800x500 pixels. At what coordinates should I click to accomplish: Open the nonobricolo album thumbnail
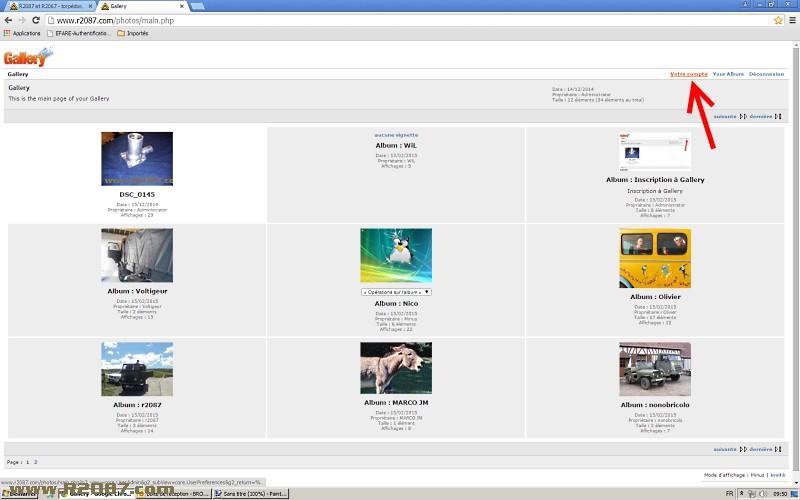coord(655,369)
